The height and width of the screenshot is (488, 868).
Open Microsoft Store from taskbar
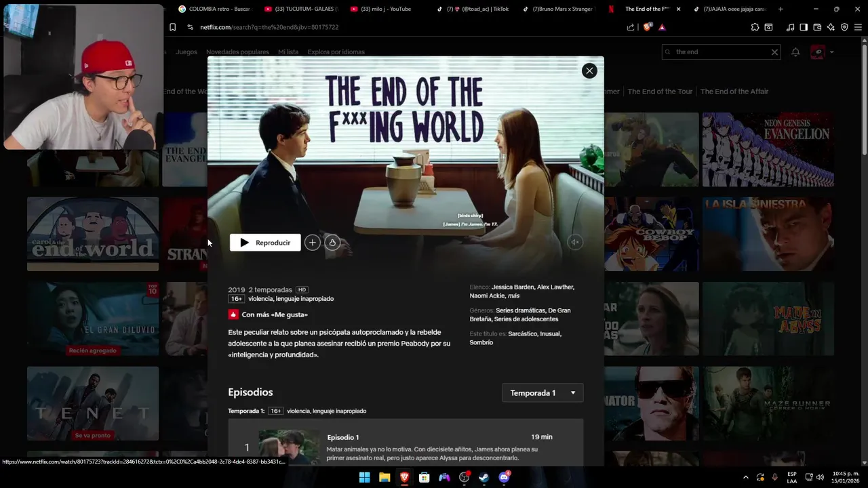[425, 477]
